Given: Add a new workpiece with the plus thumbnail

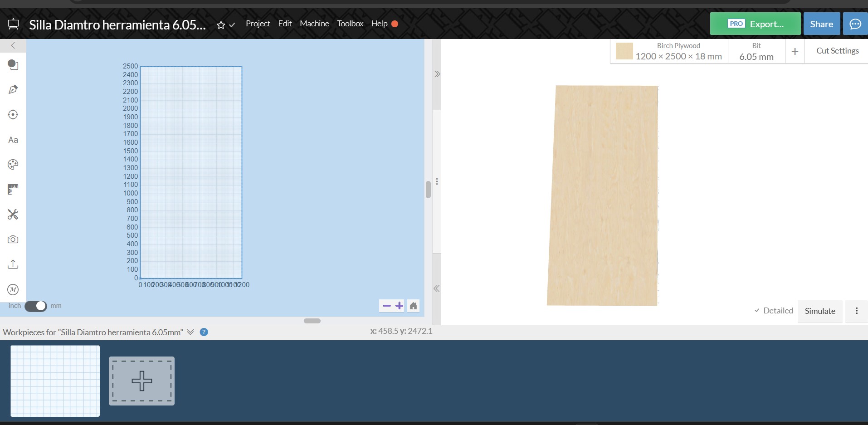Looking at the screenshot, I should click(x=141, y=381).
